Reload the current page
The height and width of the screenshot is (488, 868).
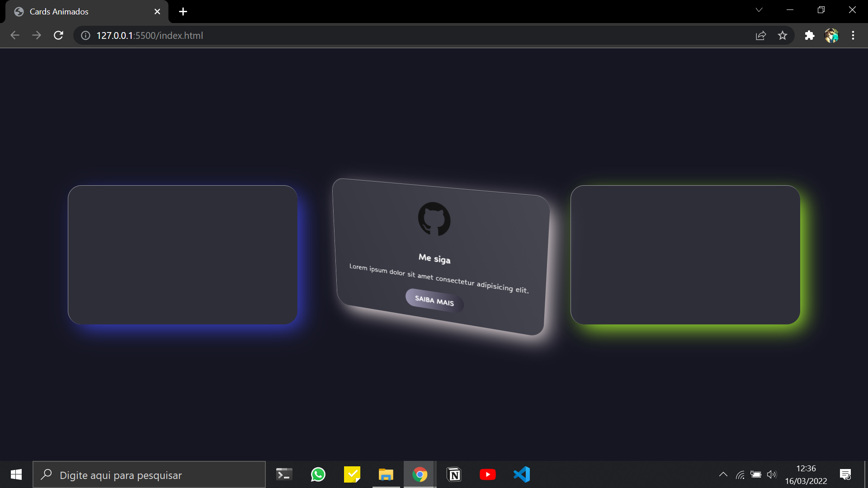[58, 35]
